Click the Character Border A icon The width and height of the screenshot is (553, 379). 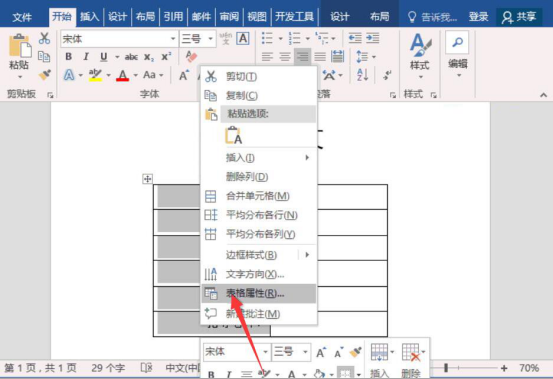click(243, 38)
